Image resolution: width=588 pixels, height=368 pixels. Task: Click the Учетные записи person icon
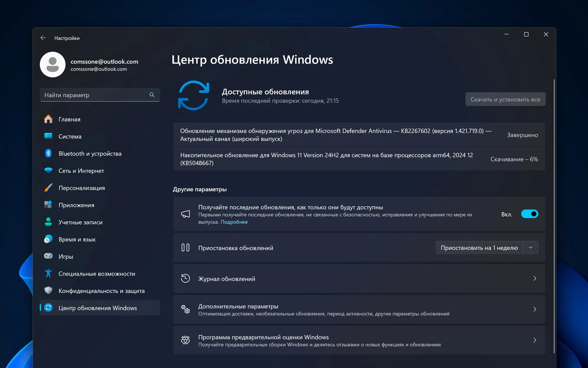click(48, 222)
